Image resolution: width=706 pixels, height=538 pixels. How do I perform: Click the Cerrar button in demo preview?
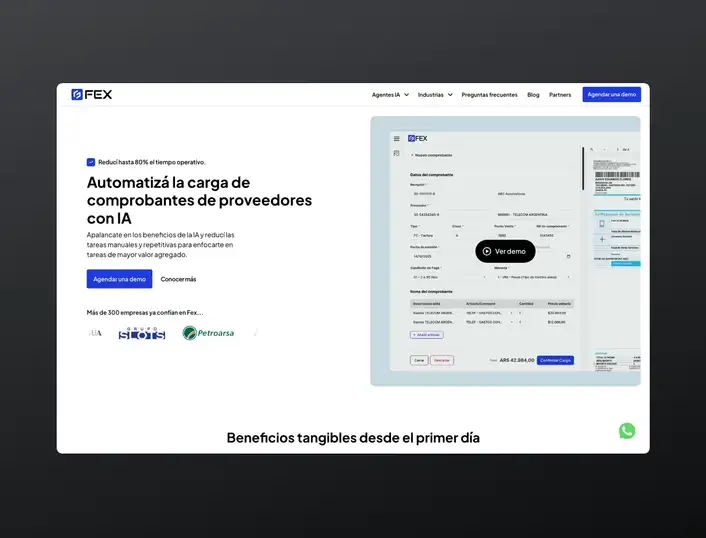point(419,360)
